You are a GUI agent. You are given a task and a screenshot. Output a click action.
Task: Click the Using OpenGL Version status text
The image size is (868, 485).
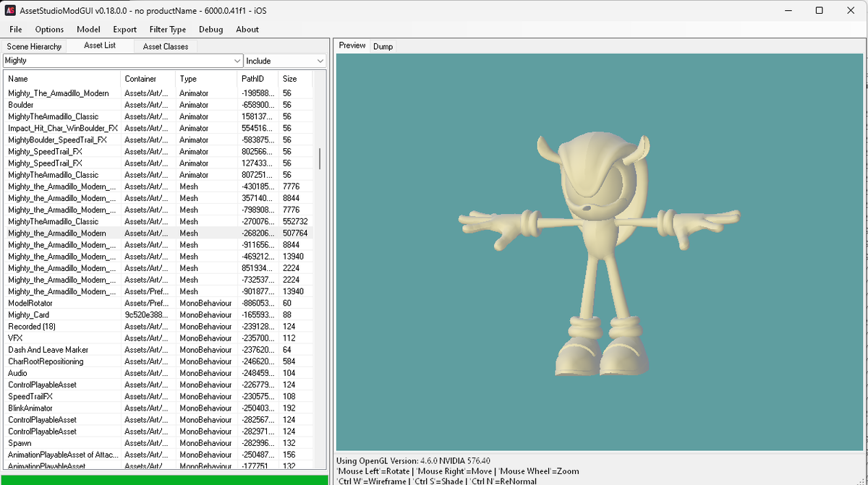click(414, 460)
